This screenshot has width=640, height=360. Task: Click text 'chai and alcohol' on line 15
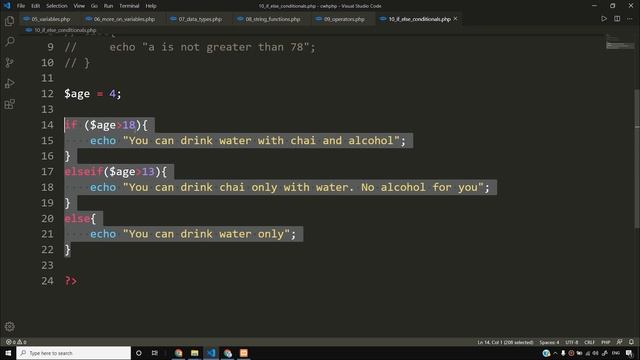coord(342,140)
